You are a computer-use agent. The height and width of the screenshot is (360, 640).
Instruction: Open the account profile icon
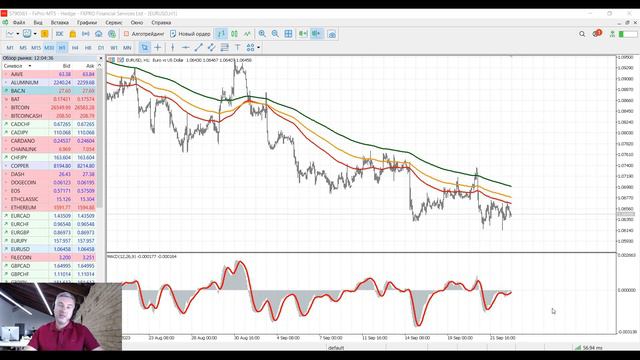[x=612, y=34]
